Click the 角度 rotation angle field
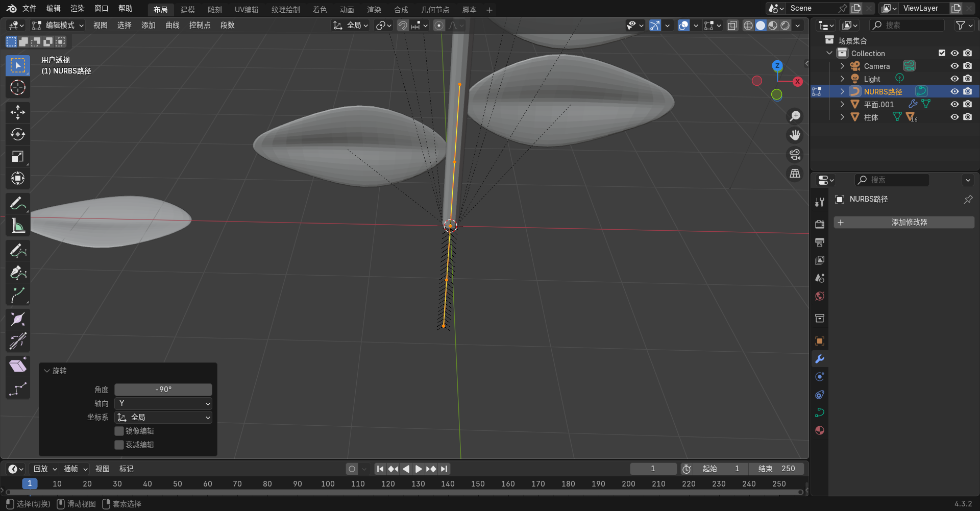Image resolution: width=980 pixels, height=511 pixels. point(163,389)
